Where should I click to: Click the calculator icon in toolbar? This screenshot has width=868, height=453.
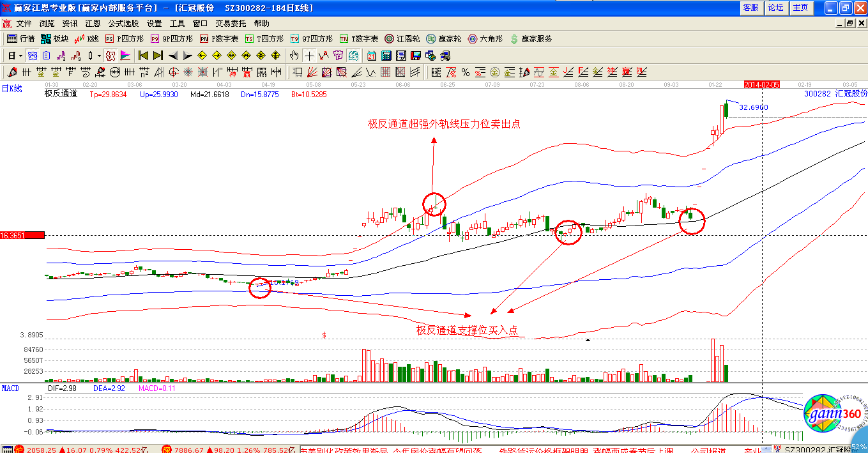pos(386,56)
